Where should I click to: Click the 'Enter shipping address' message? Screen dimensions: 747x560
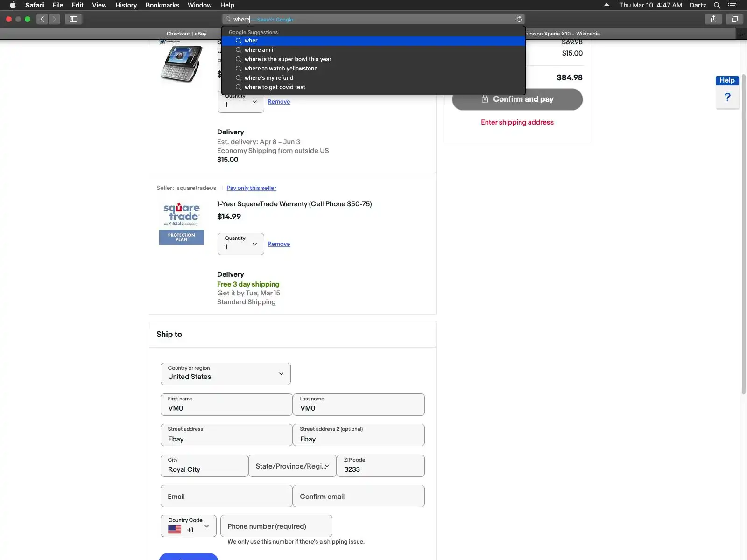click(517, 122)
